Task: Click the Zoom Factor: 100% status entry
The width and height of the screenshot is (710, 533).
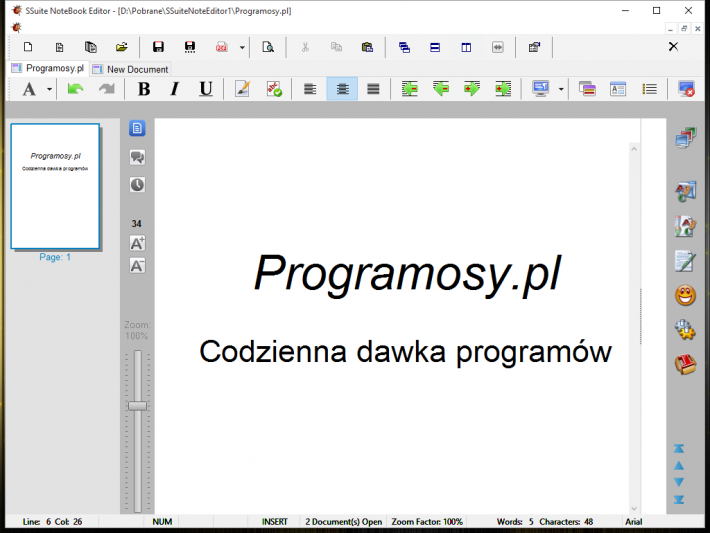Action: pos(427,522)
